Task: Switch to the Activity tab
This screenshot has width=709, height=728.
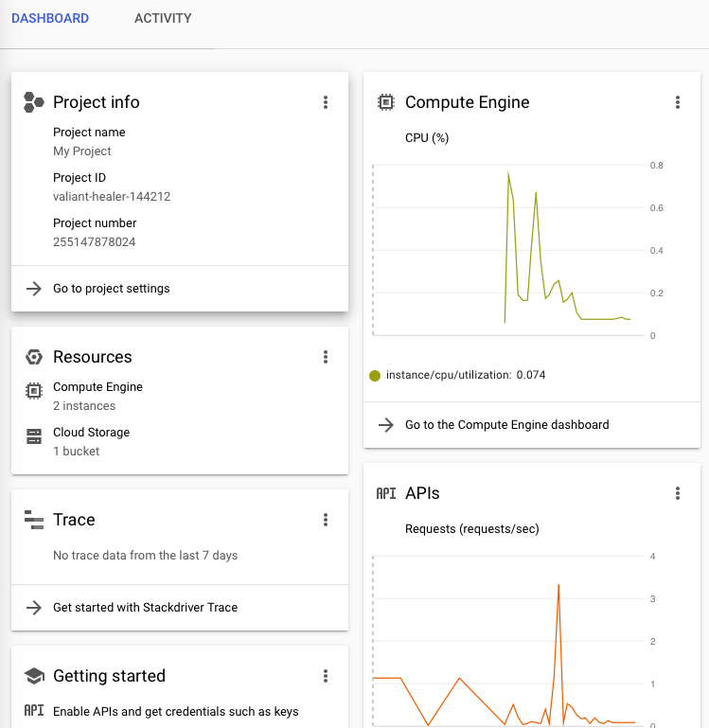Action: tap(163, 19)
